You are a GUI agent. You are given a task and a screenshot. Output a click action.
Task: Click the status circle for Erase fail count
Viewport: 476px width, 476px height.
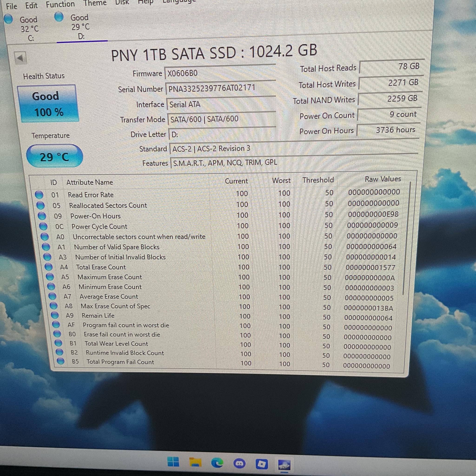(57, 334)
